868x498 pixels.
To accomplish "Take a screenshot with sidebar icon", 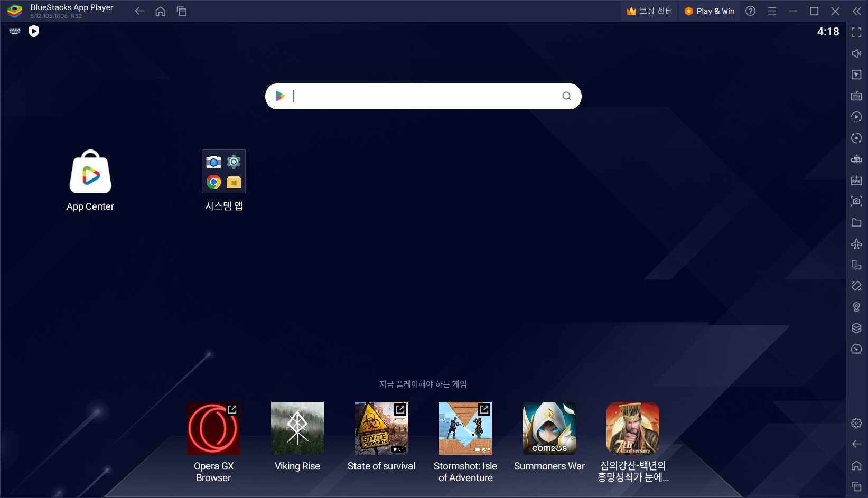I will coord(856,201).
